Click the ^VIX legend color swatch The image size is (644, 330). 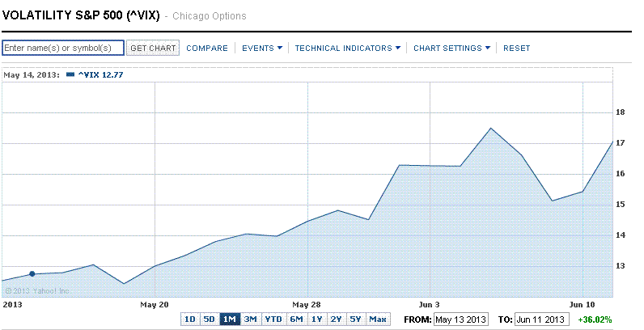[70, 74]
